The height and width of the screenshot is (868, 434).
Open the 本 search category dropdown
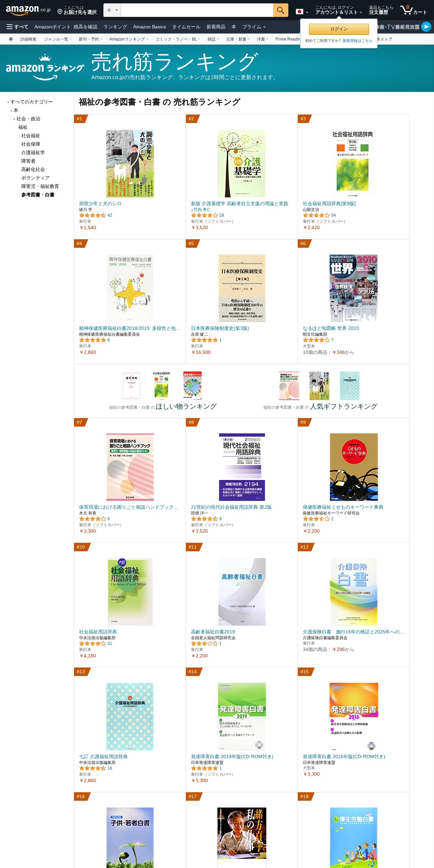point(112,10)
